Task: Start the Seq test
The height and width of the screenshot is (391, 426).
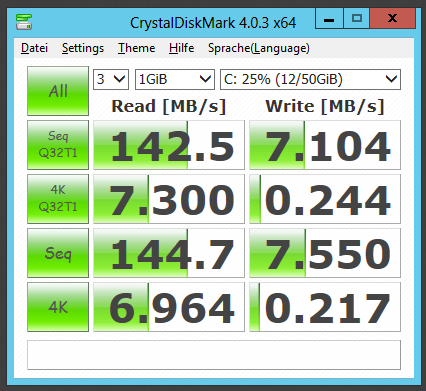Action: (58, 253)
